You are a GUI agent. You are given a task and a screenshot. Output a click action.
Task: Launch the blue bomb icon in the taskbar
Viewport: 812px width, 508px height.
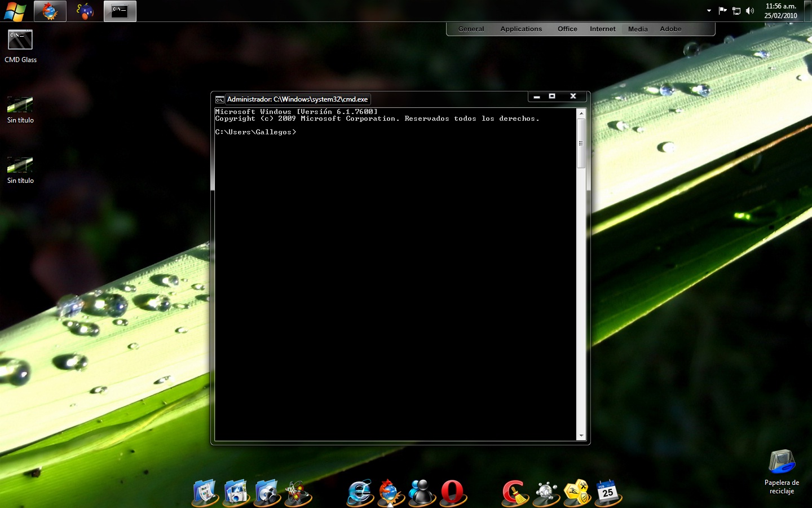85,11
